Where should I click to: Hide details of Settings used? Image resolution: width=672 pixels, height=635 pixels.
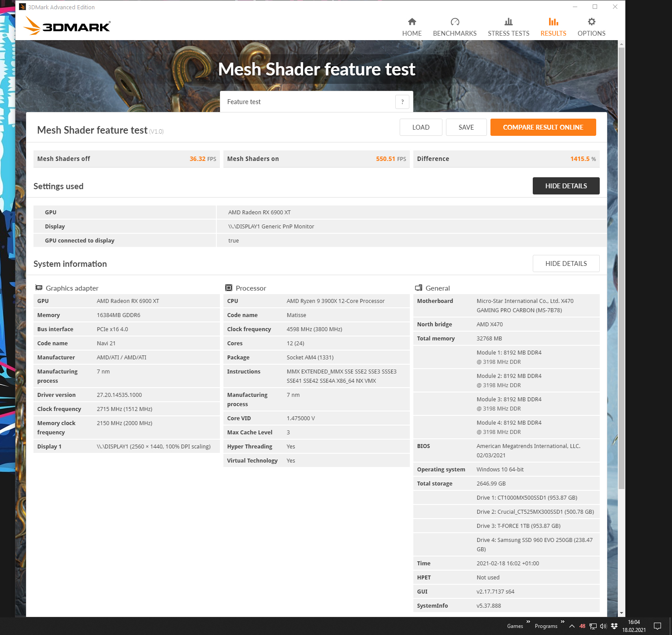566,186
